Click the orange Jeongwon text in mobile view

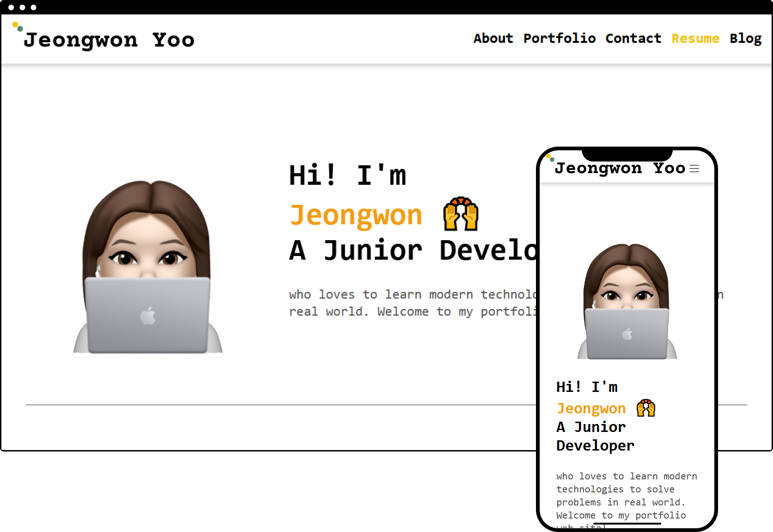tap(590, 408)
